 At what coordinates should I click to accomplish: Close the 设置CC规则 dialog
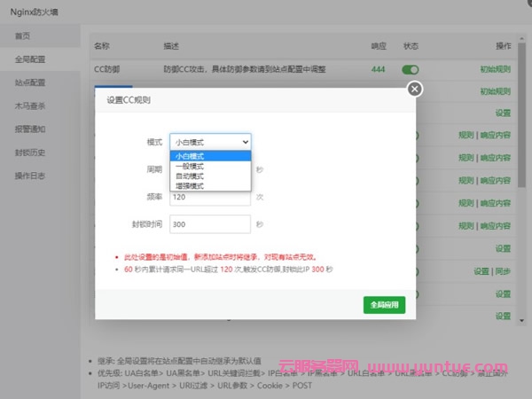(415, 89)
